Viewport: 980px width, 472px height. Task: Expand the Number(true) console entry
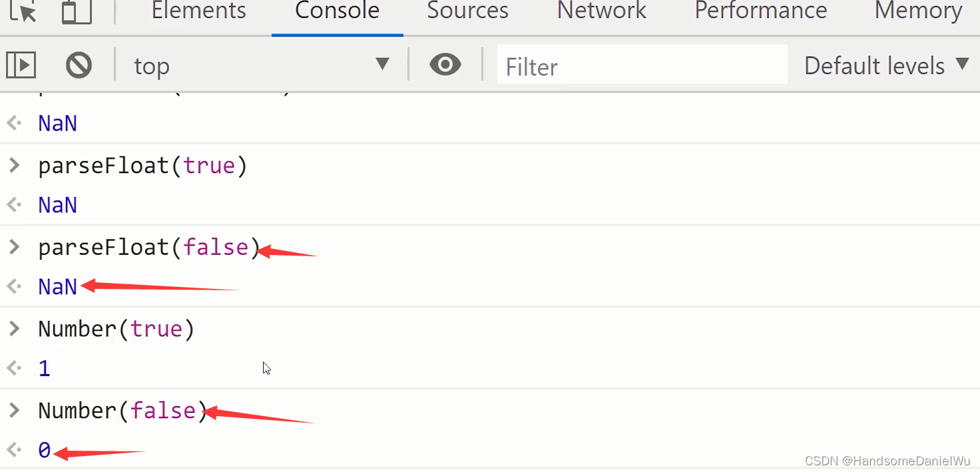click(x=13, y=328)
